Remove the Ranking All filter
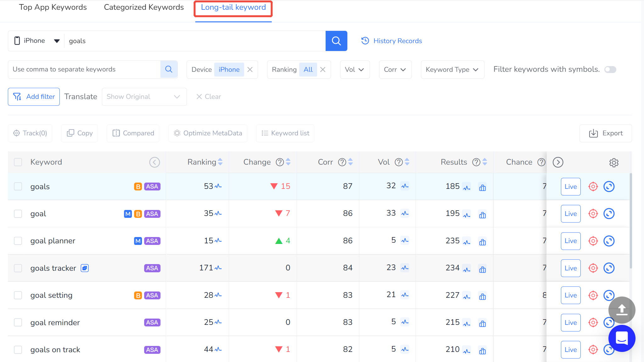Image resolution: width=644 pixels, height=362 pixels. (x=323, y=70)
